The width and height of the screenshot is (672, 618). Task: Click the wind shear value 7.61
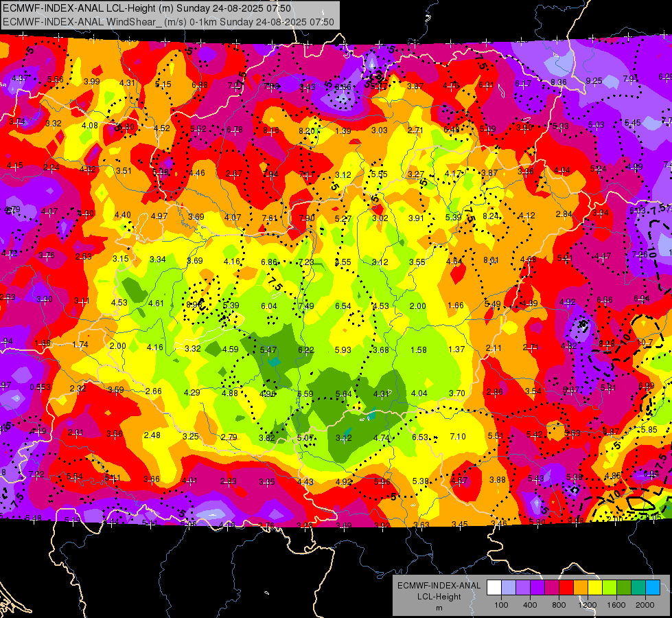click(x=270, y=218)
